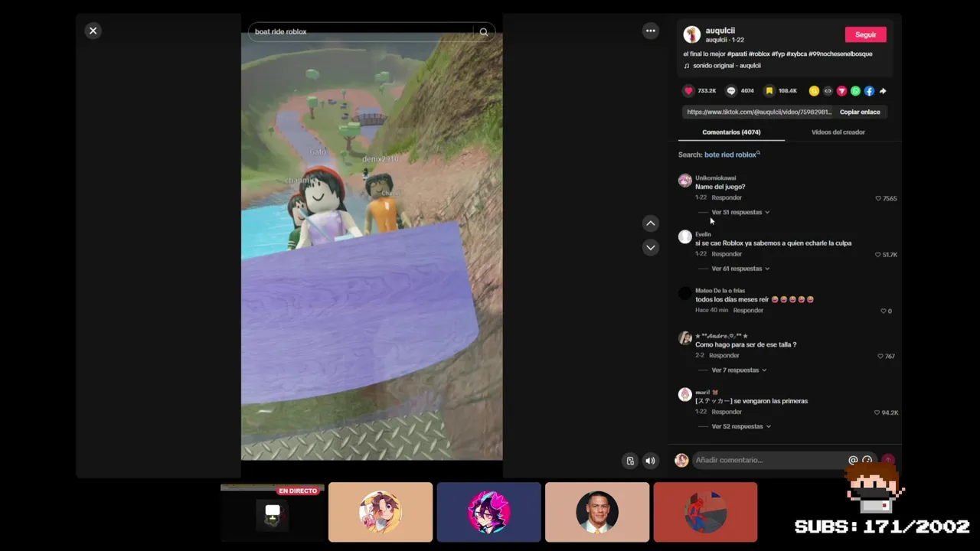980x551 pixels.
Task: Click the #roblox hashtag
Action: (759, 54)
